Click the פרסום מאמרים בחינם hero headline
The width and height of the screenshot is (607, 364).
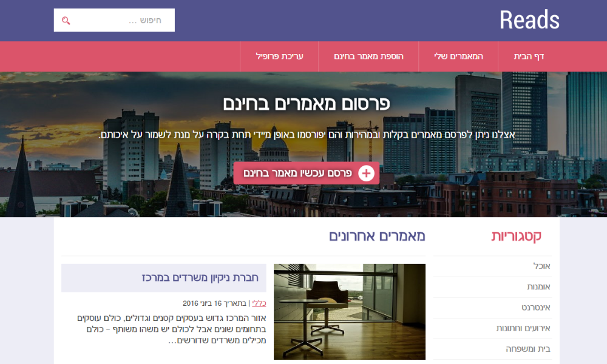[306, 104]
